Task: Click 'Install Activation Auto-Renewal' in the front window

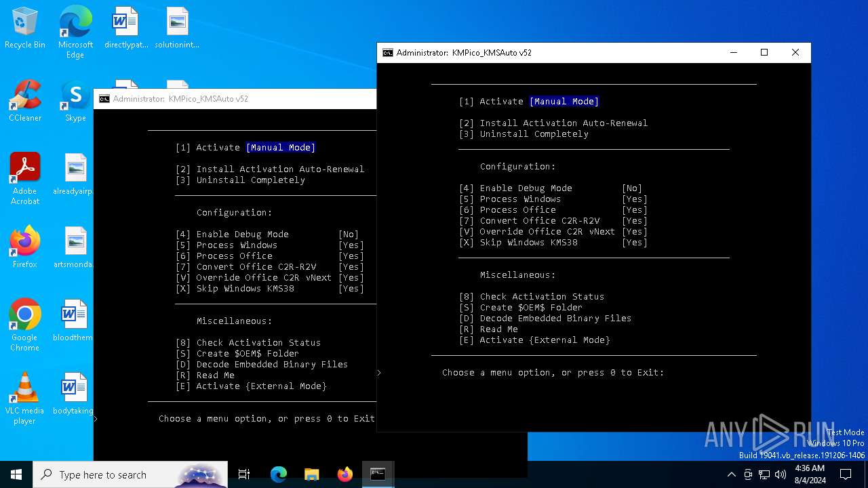Action: click(x=564, y=123)
